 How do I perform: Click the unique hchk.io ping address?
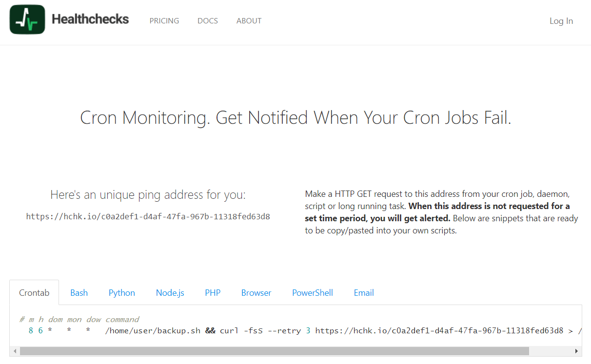(x=148, y=216)
